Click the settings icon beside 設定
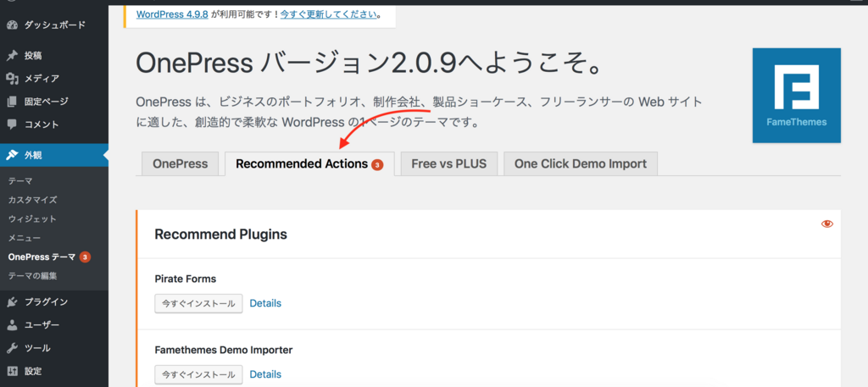The image size is (868, 387). coord(12,371)
